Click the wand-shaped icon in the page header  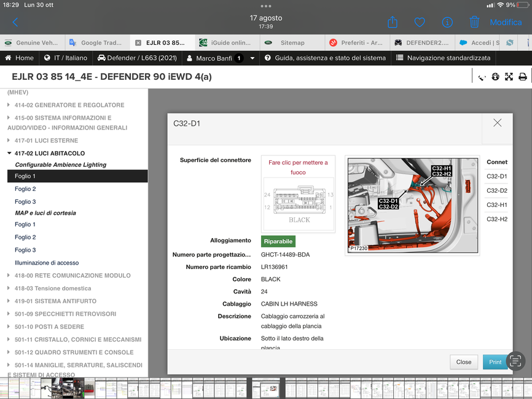click(482, 77)
